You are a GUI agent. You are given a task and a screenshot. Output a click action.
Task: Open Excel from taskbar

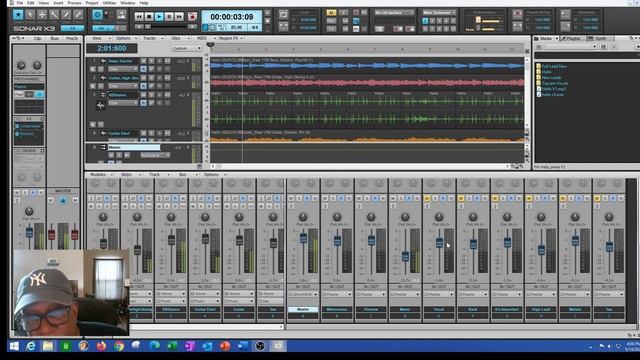coord(172,346)
